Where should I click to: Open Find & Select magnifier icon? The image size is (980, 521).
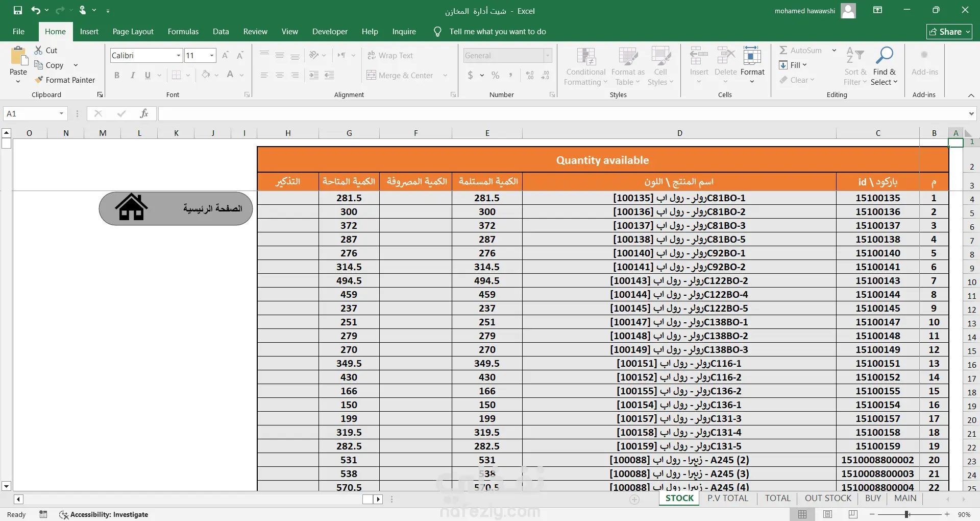tap(885, 55)
